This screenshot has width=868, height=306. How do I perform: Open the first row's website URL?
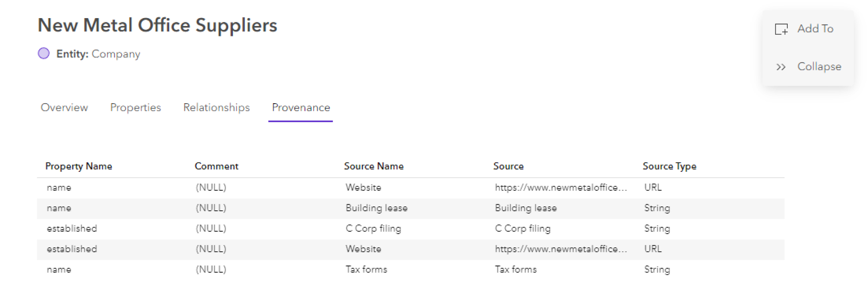pos(560,188)
